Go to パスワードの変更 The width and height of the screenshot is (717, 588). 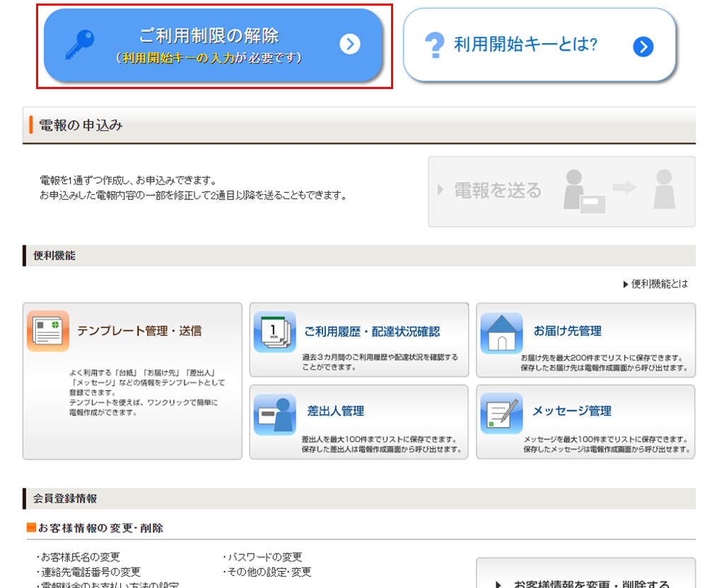(x=264, y=557)
